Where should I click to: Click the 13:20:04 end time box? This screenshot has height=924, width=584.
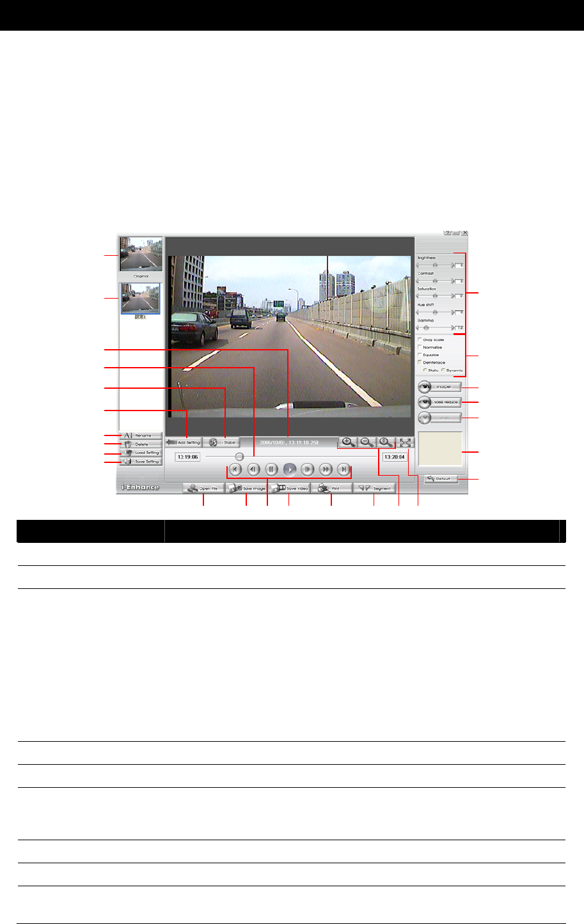coord(395,457)
